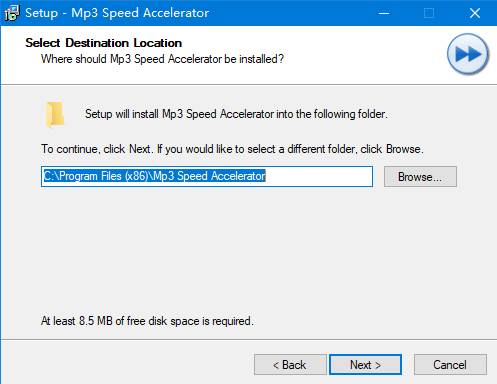Click the blue fast-forward logo icon
Screen dimensions: 497x384
point(468,54)
